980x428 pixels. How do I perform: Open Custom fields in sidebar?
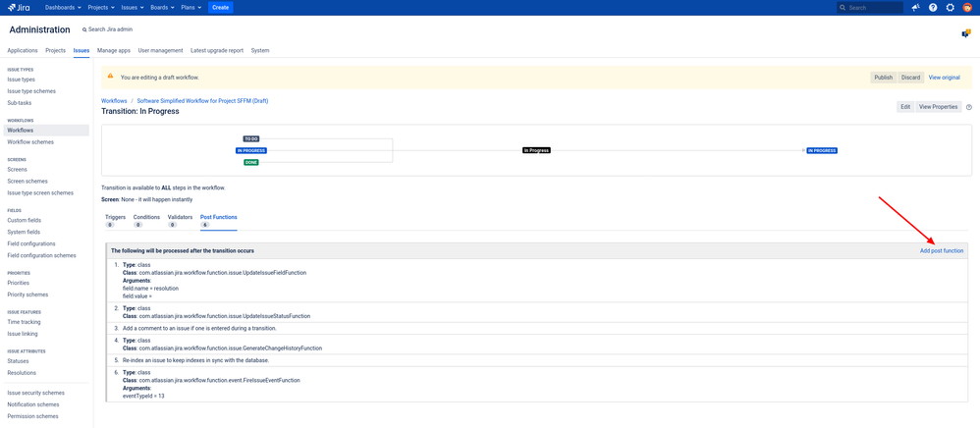click(26, 220)
